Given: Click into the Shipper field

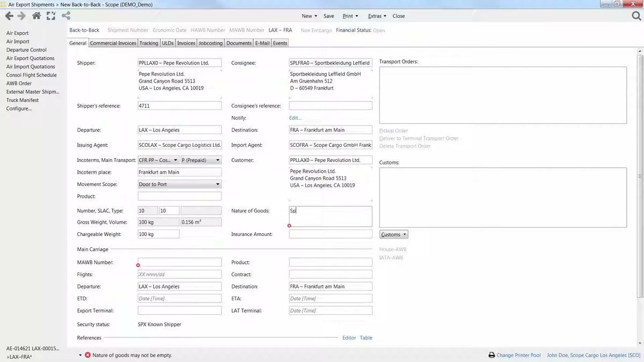Looking at the screenshot, I should tap(179, 63).
